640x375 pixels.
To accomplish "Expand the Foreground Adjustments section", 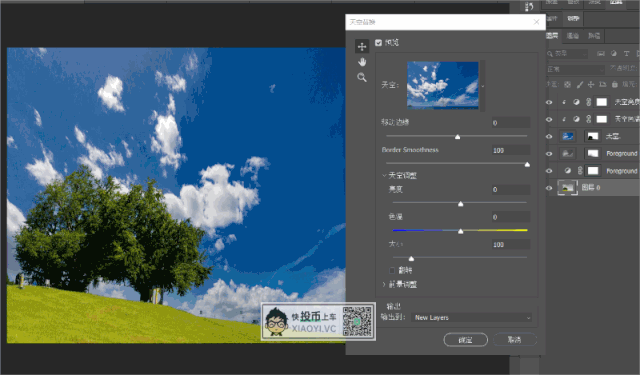I will click(384, 284).
